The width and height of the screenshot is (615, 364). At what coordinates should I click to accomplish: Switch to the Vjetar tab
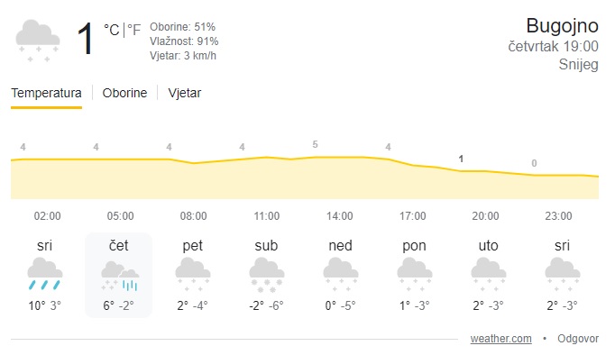(x=185, y=93)
